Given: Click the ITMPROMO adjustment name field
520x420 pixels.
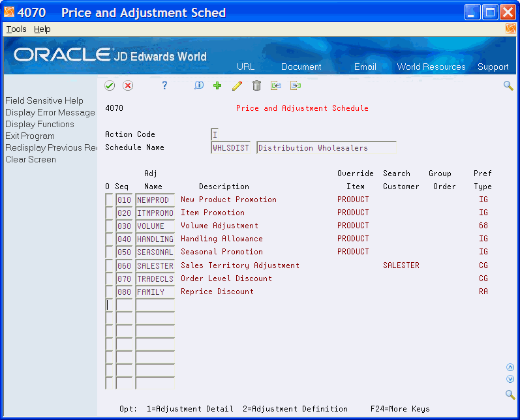Looking at the screenshot, I should [x=155, y=213].
